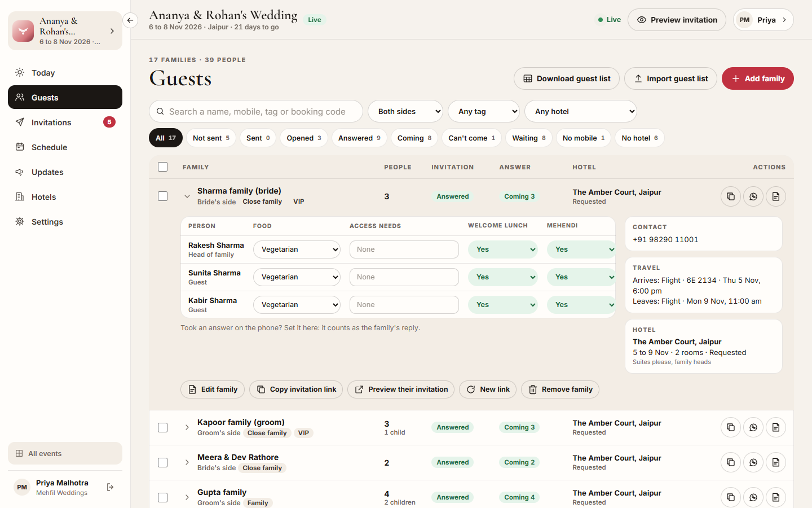812x508 pixels.
Task: Tick the Gupta family row checkbox
Action: click(163, 497)
